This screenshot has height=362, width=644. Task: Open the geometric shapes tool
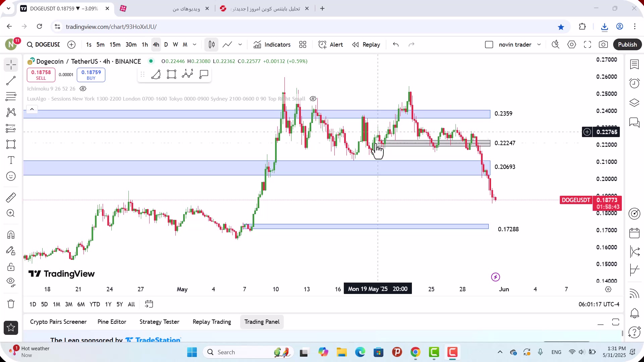coord(11,144)
